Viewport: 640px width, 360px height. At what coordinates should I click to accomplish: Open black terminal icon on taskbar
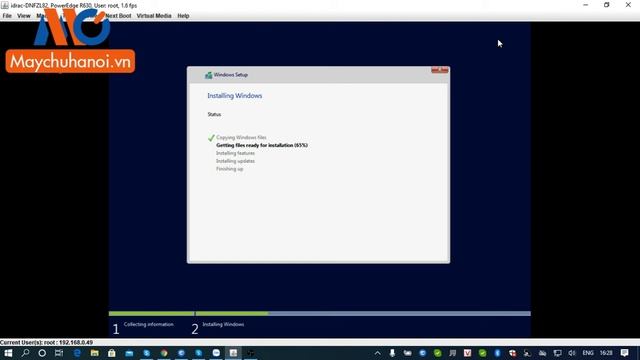[x=251, y=353]
